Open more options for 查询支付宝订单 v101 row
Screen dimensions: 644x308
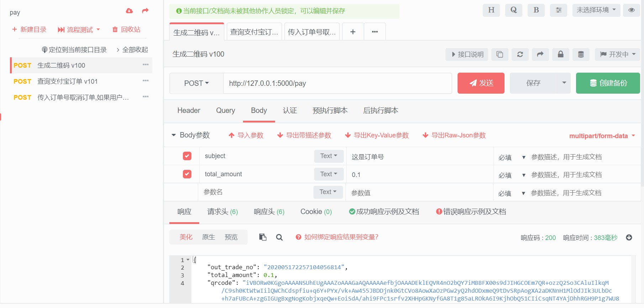click(146, 81)
